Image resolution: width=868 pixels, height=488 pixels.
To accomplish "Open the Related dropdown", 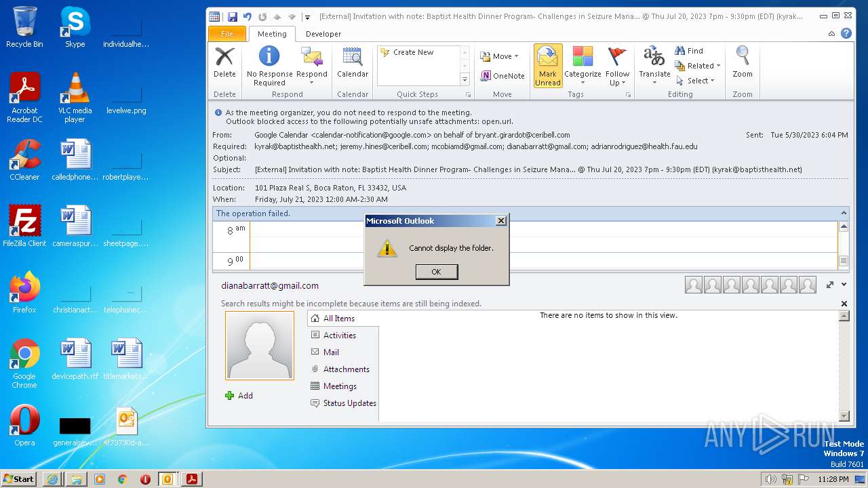I will 698,66.
